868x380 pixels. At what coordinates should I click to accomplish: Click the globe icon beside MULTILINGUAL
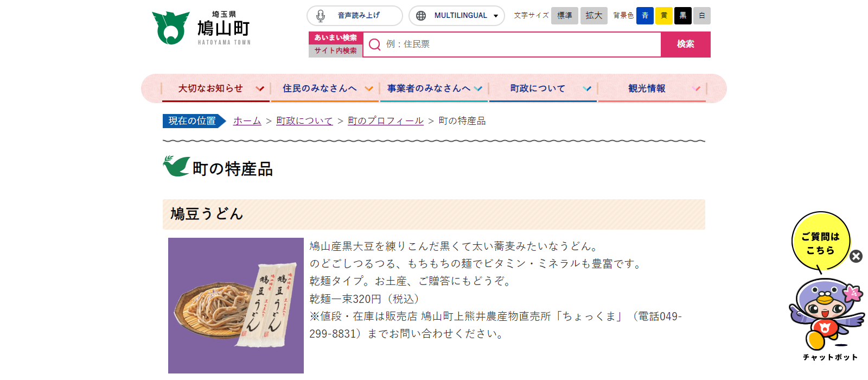pos(421,16)
